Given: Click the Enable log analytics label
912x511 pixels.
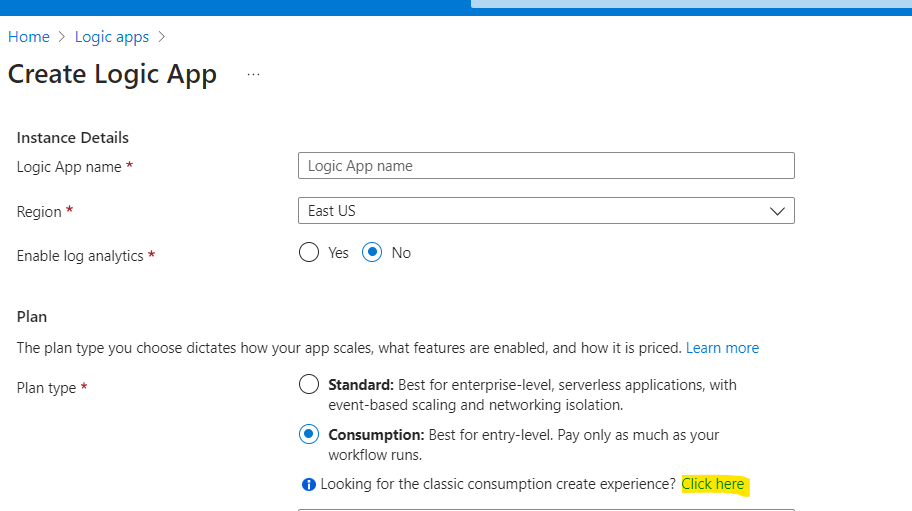Looking at the screenshot, I should click(80, 256).
